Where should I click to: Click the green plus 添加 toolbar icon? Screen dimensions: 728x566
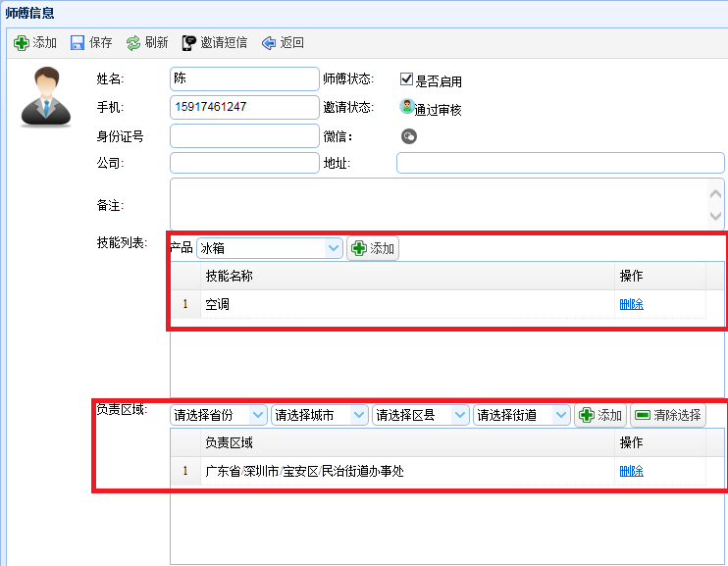click(21, 43)
